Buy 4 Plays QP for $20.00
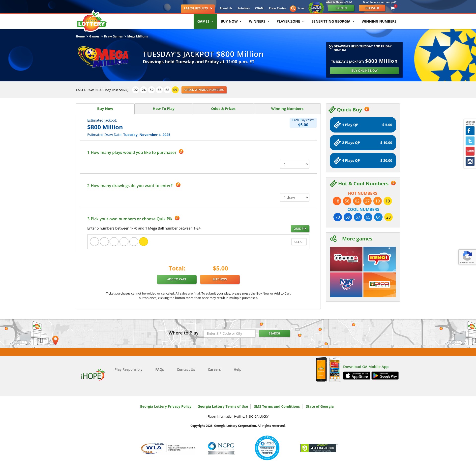476x468 pixels. [363, 161]
